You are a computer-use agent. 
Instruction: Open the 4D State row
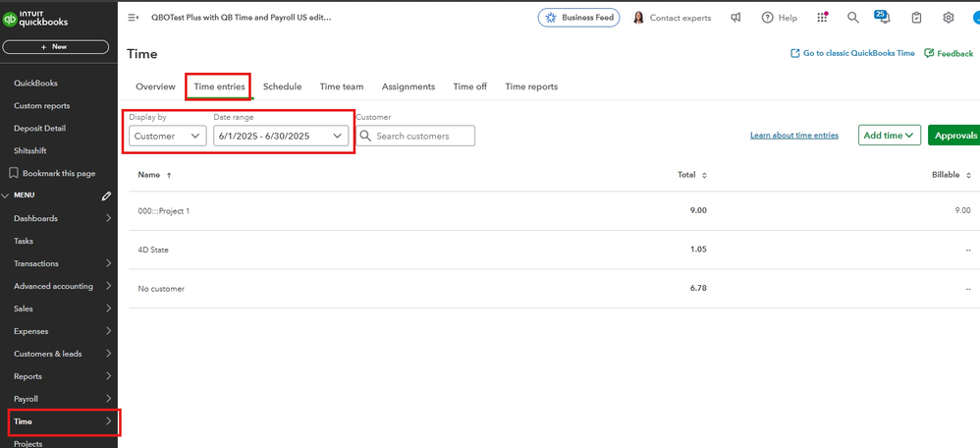(x=555, y=250)
